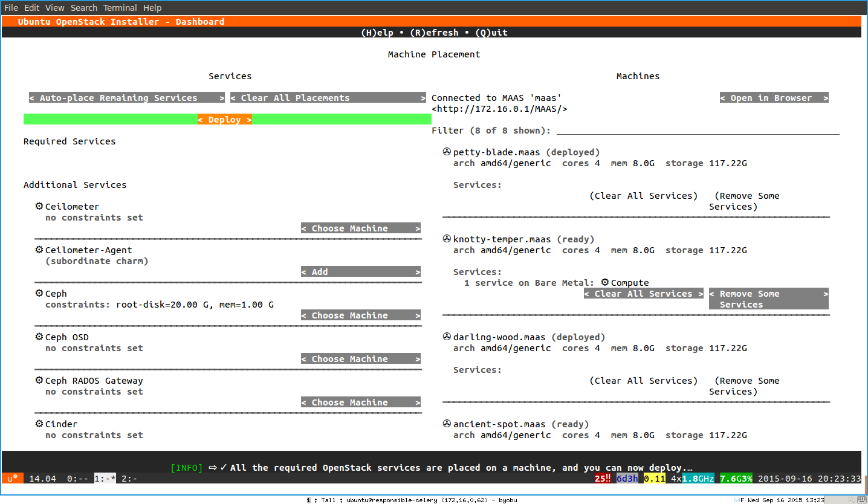This screenshot has height=504, width=868.
Task: Click the date 2015-09-16 in status bar
Action: (x=785, y=479)
